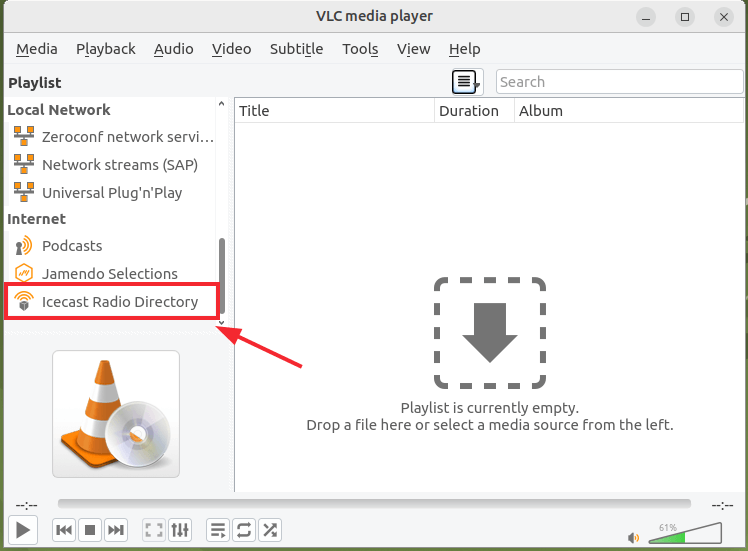Close the VLC media player window
Screen dimensions: 748x551
(724, 17)
